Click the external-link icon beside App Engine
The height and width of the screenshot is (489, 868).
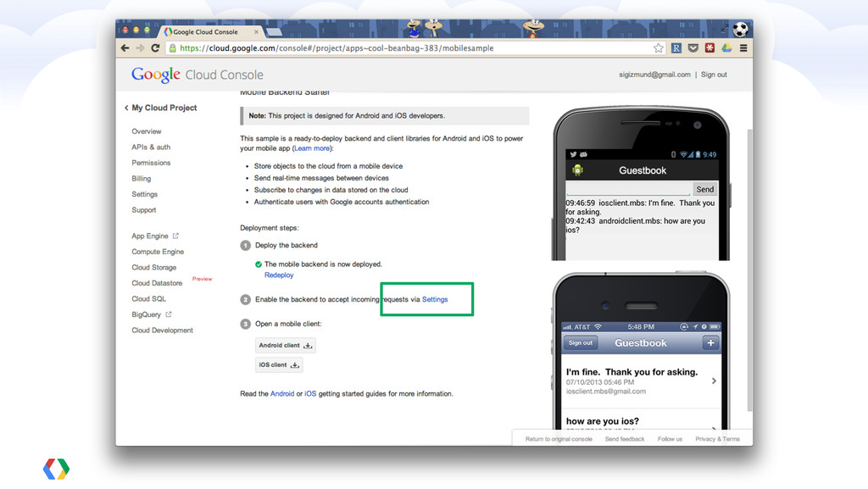click(175, 236)
